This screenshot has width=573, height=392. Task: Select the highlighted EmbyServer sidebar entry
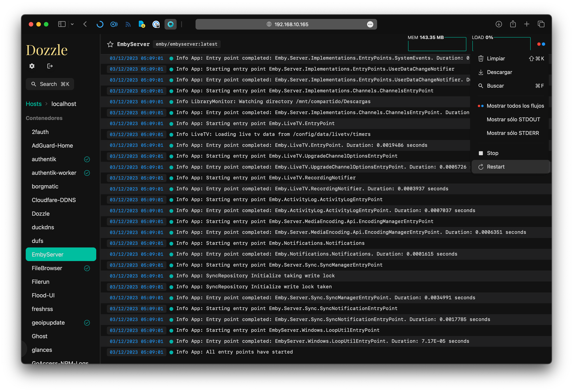tap(61, 254)
